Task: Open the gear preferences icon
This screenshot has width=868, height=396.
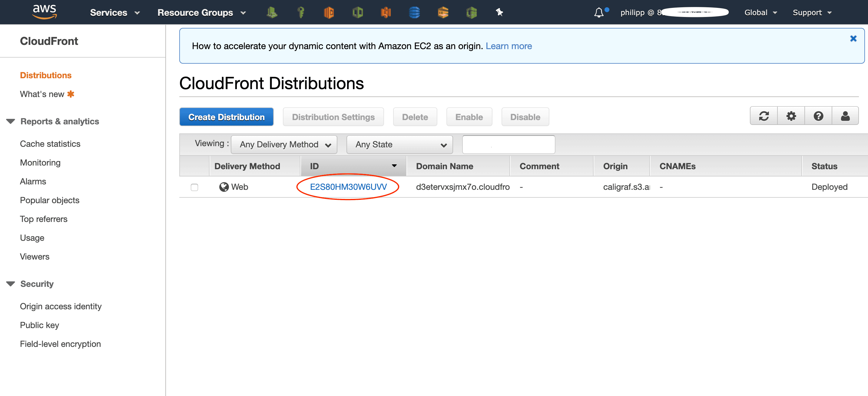Action: pyautogui.click(x=791, y=116)
